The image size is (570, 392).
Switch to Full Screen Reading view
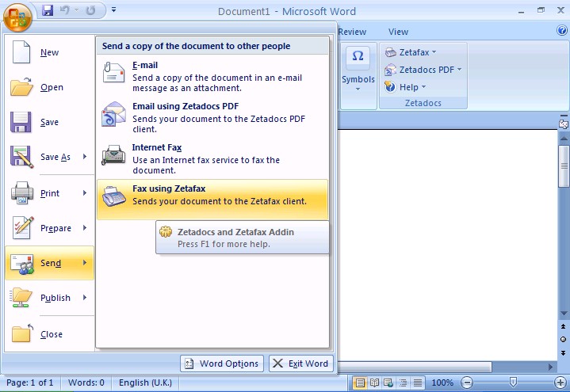[374, 382]
